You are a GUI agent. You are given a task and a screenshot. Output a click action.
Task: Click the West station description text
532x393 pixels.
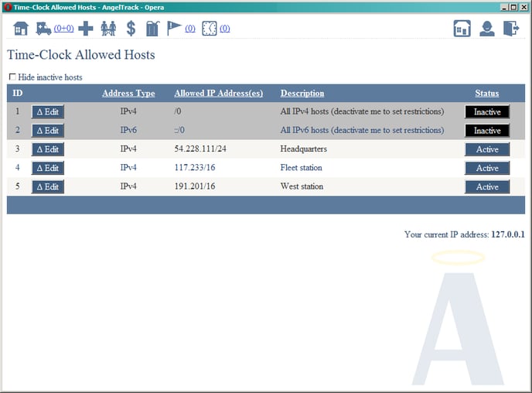pyautogui.click(x=302, y=186)
